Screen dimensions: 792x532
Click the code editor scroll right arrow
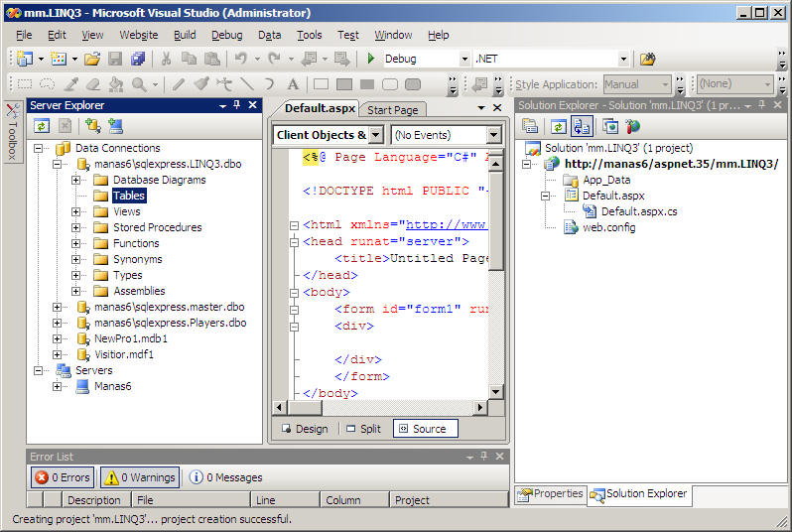(480, 407)
